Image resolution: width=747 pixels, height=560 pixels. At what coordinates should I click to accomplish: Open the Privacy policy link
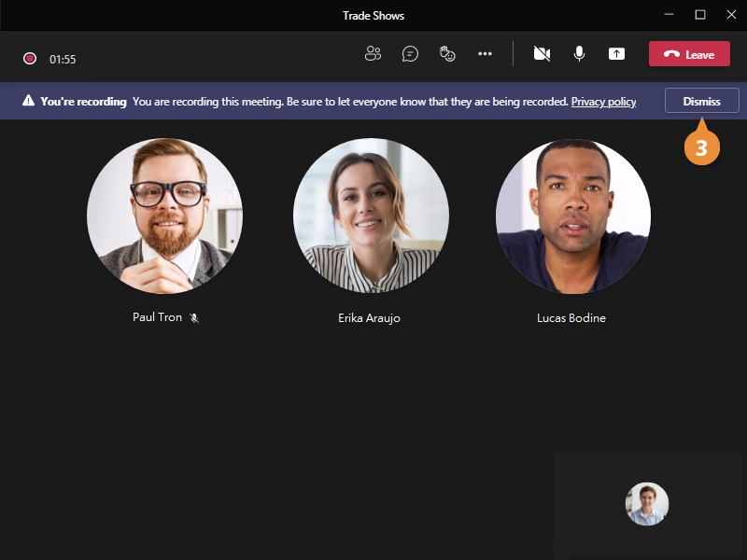603,102
